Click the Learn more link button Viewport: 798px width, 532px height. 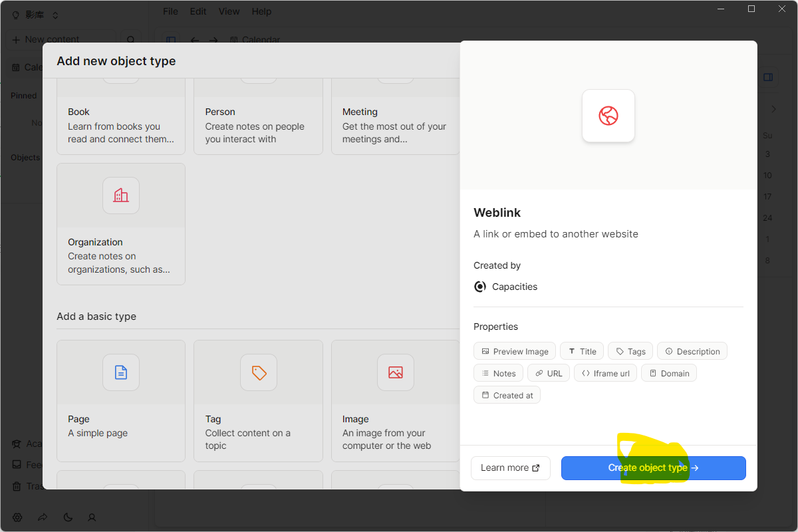tap(510, 468)
